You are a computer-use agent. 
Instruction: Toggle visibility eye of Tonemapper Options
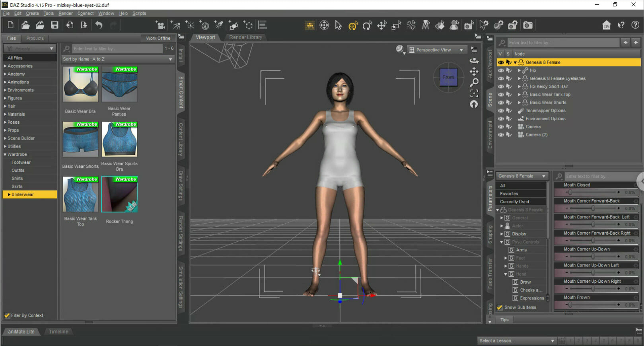tap(501, 111)
